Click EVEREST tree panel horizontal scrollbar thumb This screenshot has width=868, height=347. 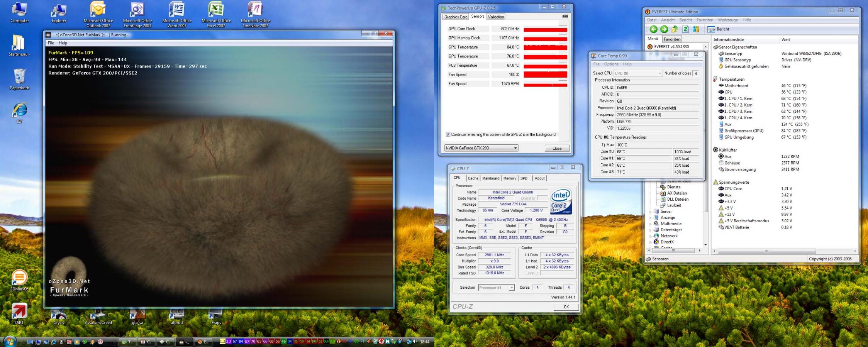(x=673, y=251)
